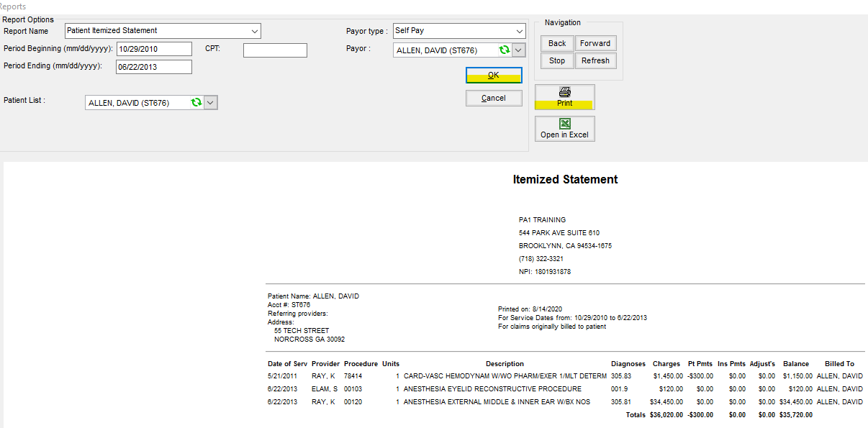868x428 pixels.
Task: Expand the Payor dropdown arrow
Action: [x=519, y=50]
